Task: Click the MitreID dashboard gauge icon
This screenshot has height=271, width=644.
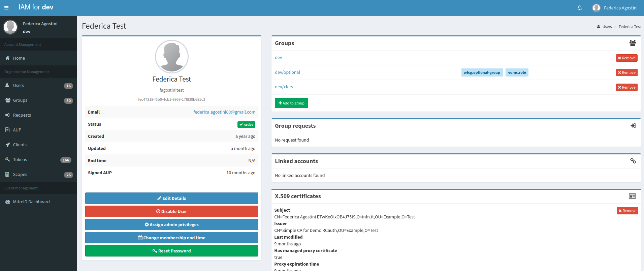Action: [x=8, y=202]
